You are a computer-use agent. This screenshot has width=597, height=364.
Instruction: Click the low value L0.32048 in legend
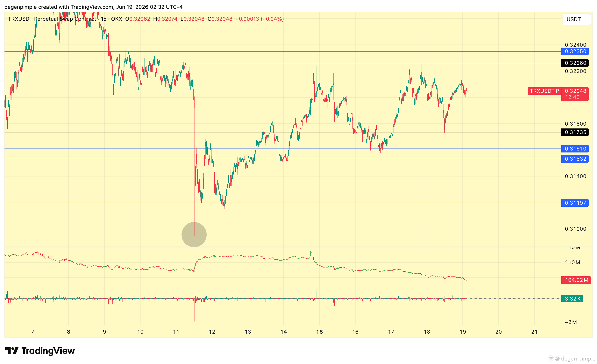click(x=192, y=19)
